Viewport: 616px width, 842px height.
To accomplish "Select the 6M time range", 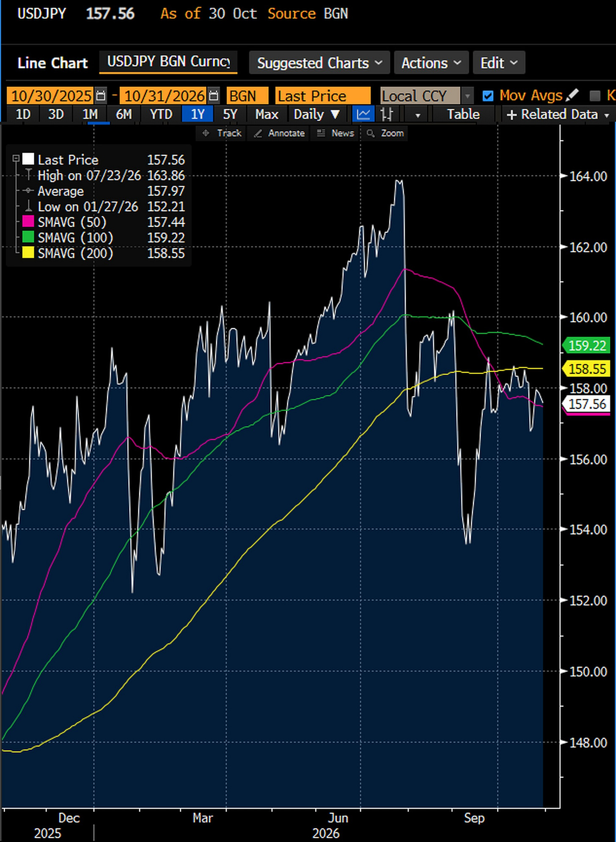I will pos(124,115).
